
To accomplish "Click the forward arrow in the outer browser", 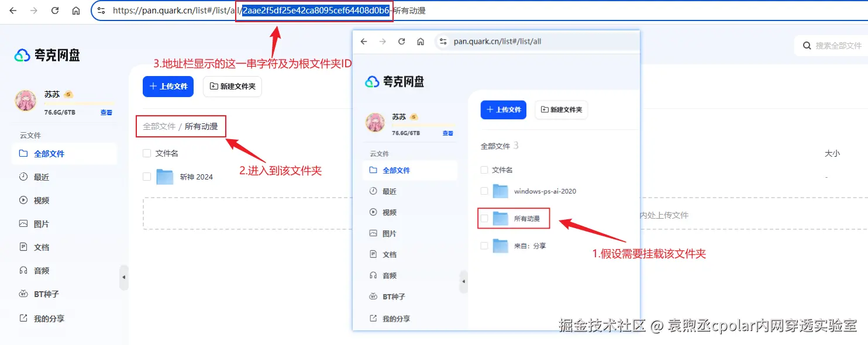I will (33, 11).
